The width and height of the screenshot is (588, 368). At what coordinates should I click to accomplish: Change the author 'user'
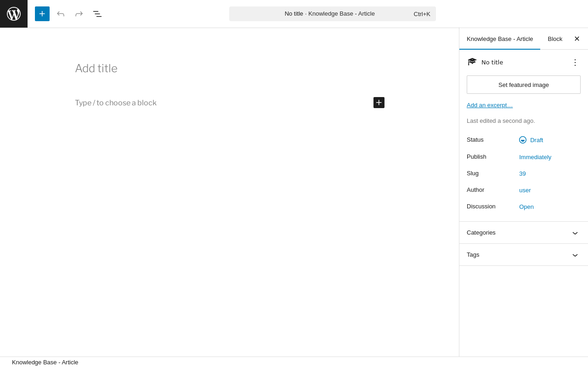coord(525,190)
